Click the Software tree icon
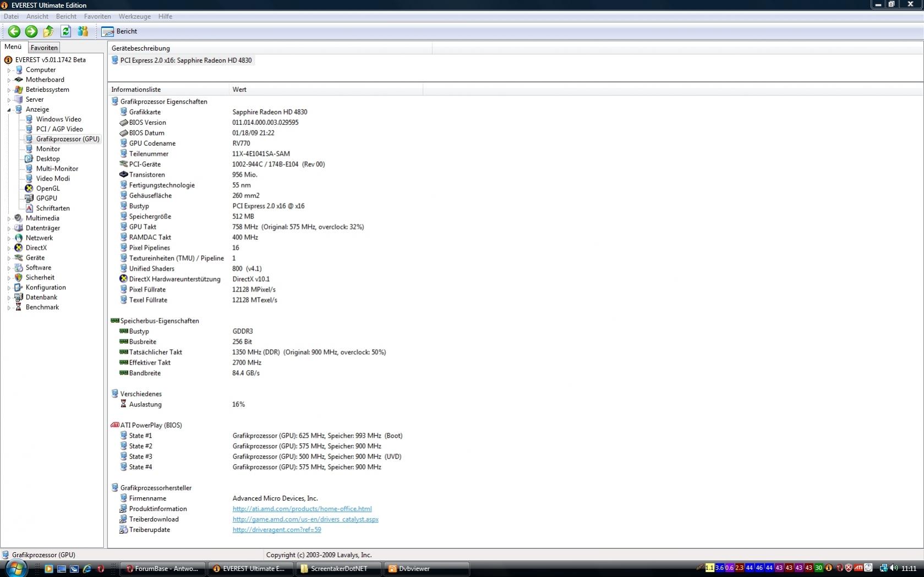Viewport: 924px width, 577px height. [x=19, y=268]
